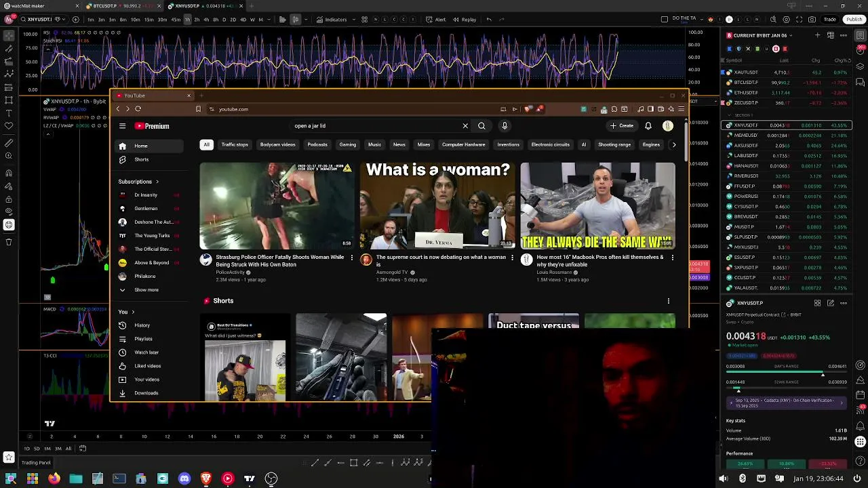Click the YouTube search magnifier button
This screenshot has height=488, width=868.
pyautogui.click(x=481, y=125)
